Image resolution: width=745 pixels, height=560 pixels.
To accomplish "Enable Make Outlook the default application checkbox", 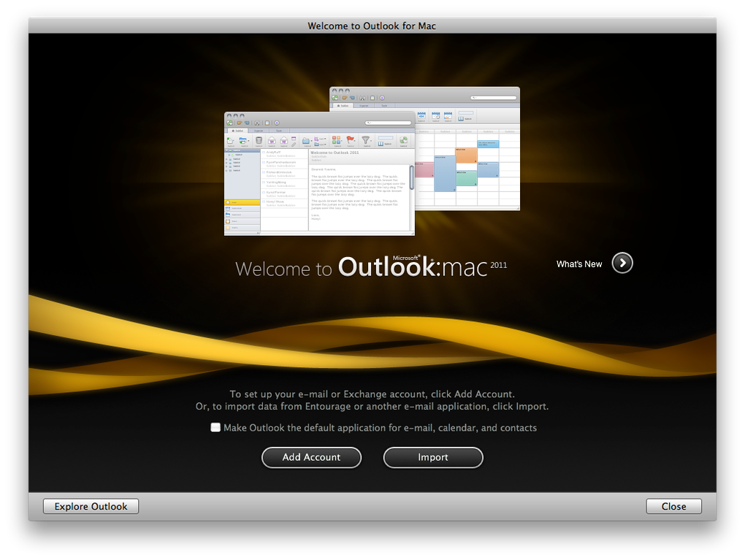I will pyautogui.click(x=215, y=427).
